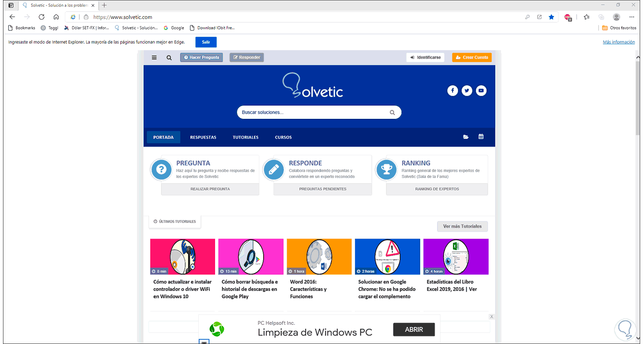
Task: Go back to the previous page
Action: [x=12, y=17]
